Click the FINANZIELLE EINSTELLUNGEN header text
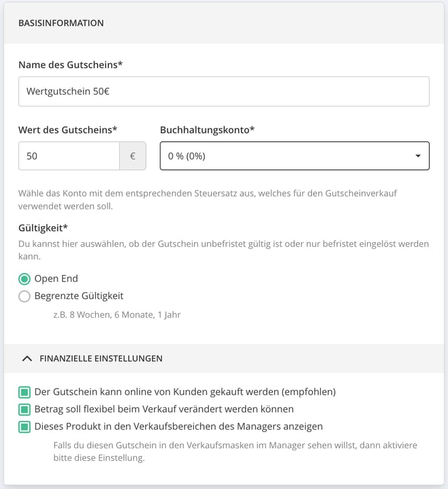448x489 pixels. pyautogui.click(x=101, y=359)
